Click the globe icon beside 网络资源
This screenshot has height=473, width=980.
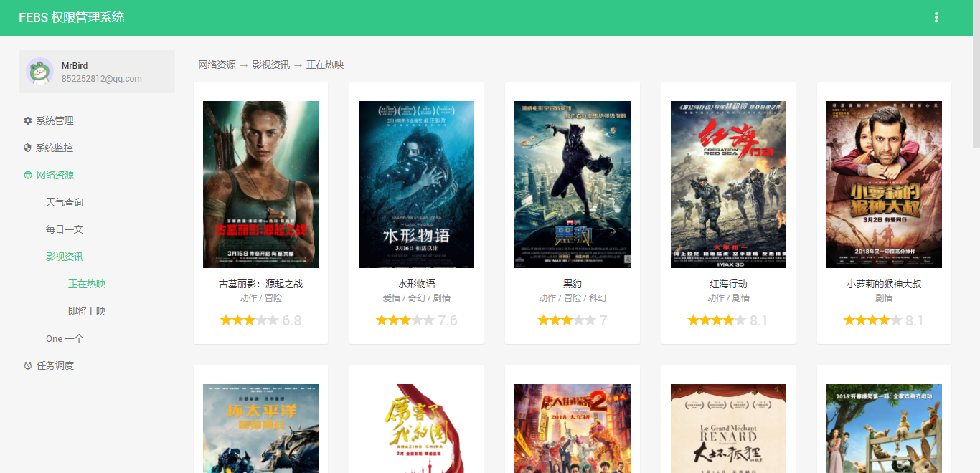pos(28,175)
